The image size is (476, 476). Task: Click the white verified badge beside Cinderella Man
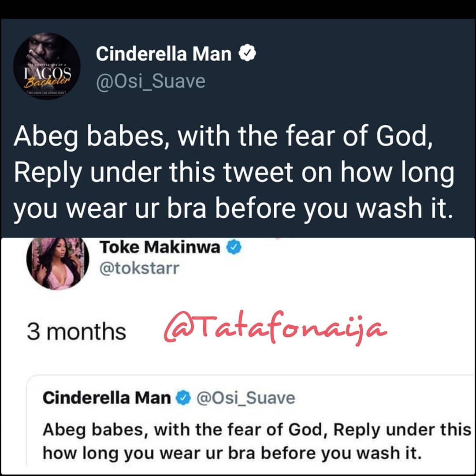(x=248, y=54)
